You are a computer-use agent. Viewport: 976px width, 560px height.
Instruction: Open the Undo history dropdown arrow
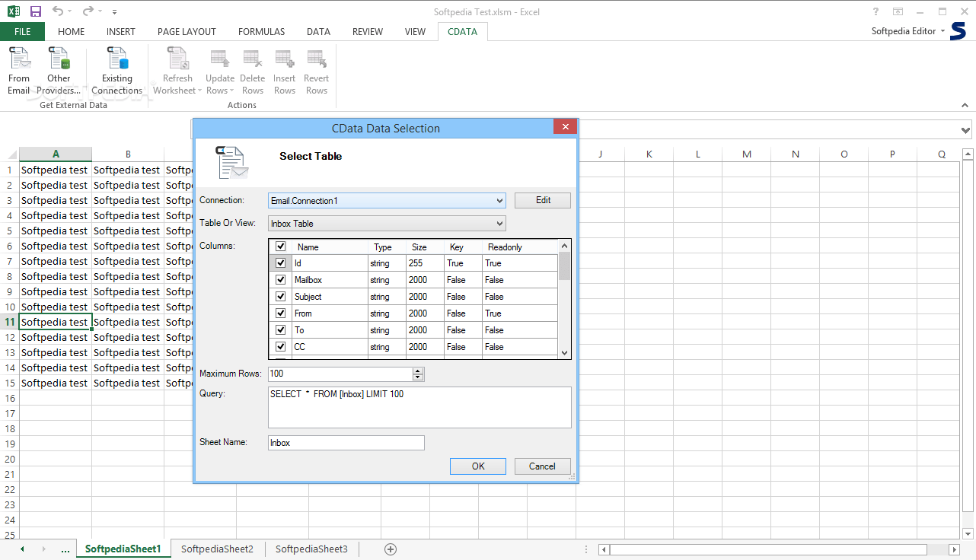click(x=70, y=11)
